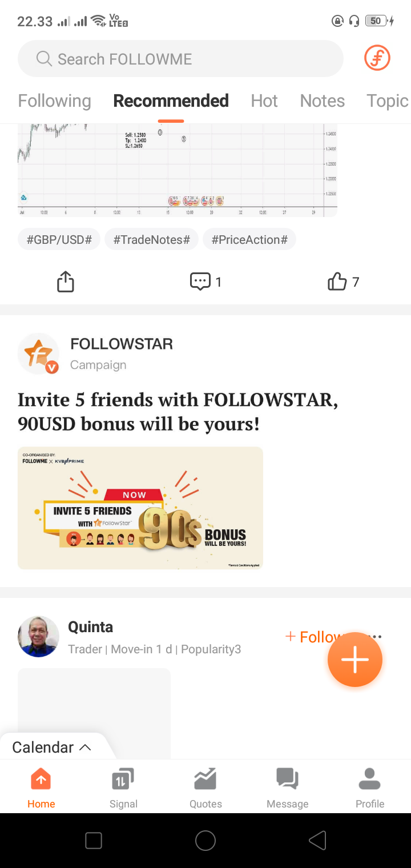Expand the Calendar panel
Image resolution: width=411 pixels, height=868 pixels.
(x=52, y=747)
